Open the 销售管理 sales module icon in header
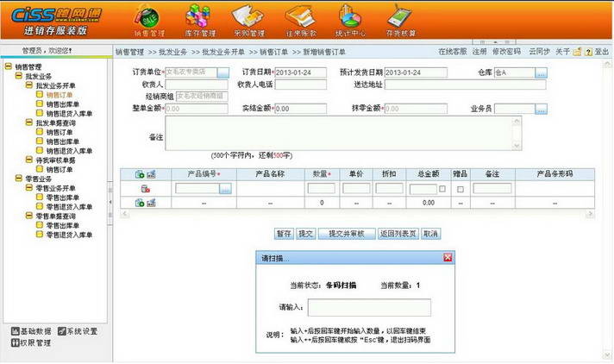Image resolution: width=614 pixels, height=364 pixels. pos(149,21)
